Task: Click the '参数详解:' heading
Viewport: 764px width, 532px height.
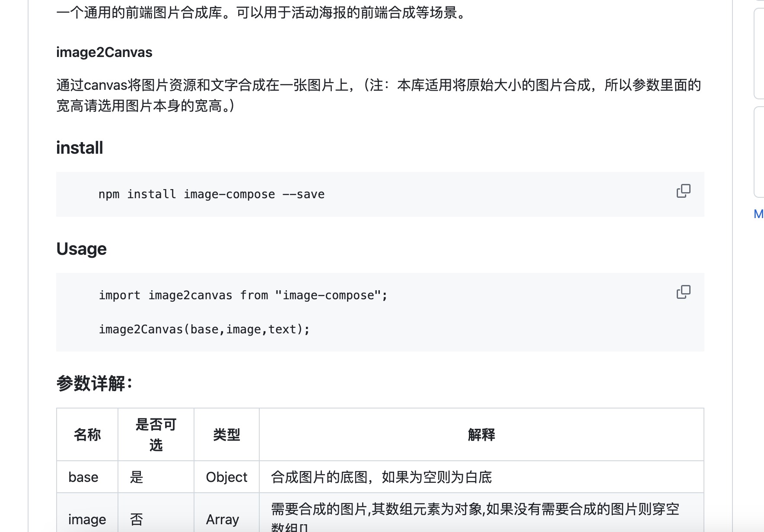Action: (94, 383)
